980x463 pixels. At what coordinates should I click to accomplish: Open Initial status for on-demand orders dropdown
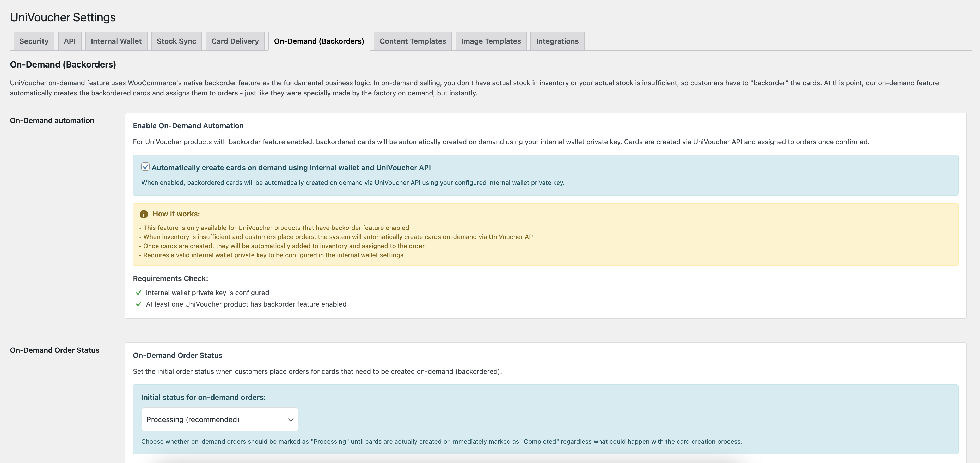click(219, 419)
